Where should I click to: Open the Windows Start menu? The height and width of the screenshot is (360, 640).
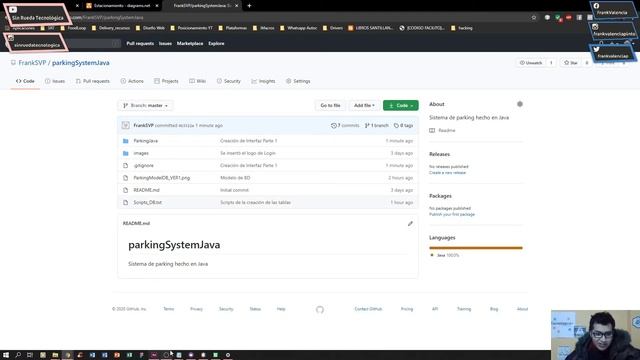click(x=6, y=355)
